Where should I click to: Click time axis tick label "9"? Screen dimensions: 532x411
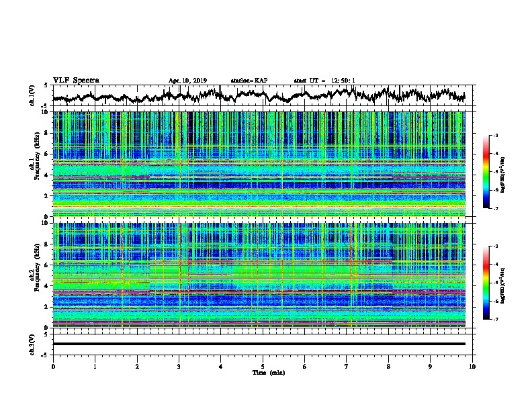tap(430, 367)
